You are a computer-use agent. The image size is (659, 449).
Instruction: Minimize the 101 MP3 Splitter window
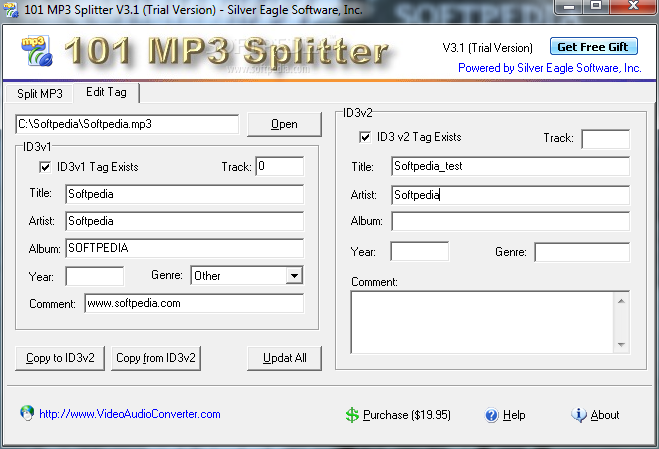pos(569,6)
